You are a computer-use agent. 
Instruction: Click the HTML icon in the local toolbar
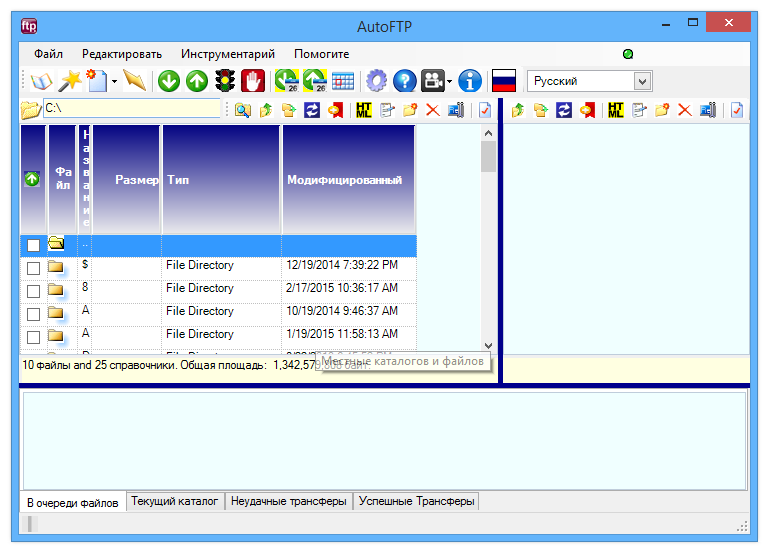coord(364,110)
